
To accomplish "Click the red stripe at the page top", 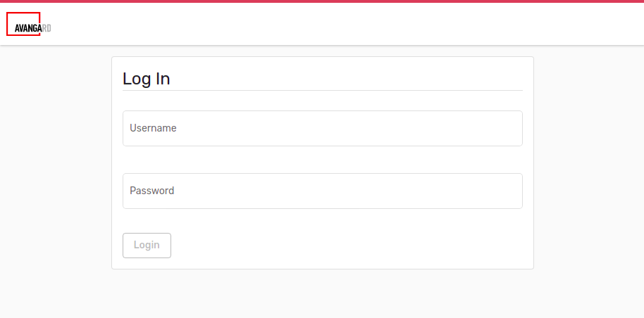I will 322,1.
